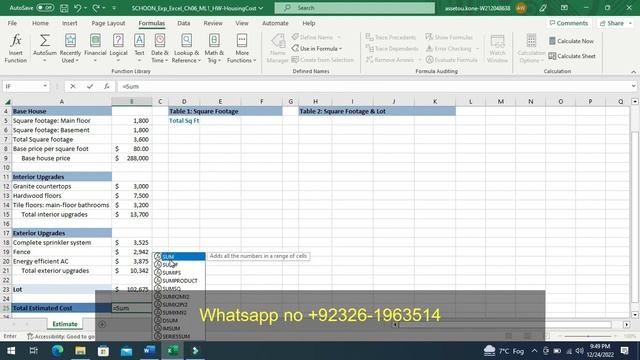The height and width of the screenshot is (360, 640).
Task: Open the notification center icon
Action: [624, 351]
